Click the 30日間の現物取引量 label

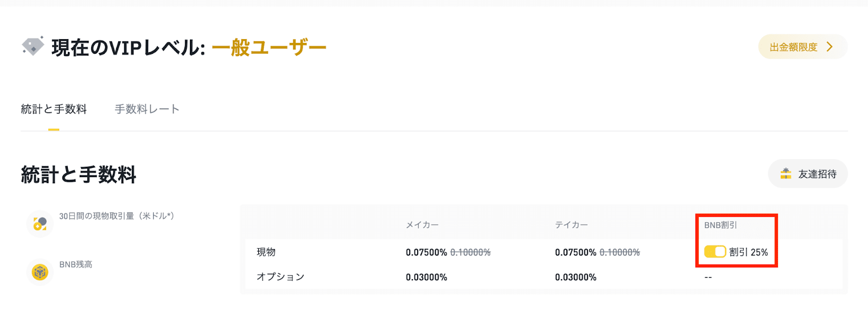point(117,216)
